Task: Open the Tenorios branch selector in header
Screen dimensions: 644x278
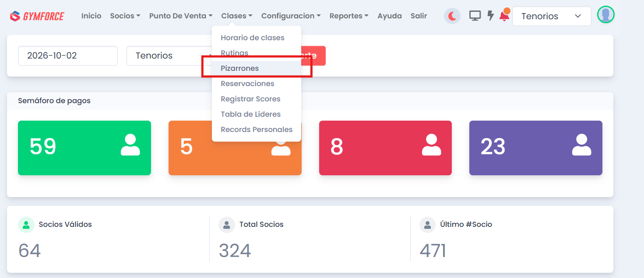Action: coord(552,16)
